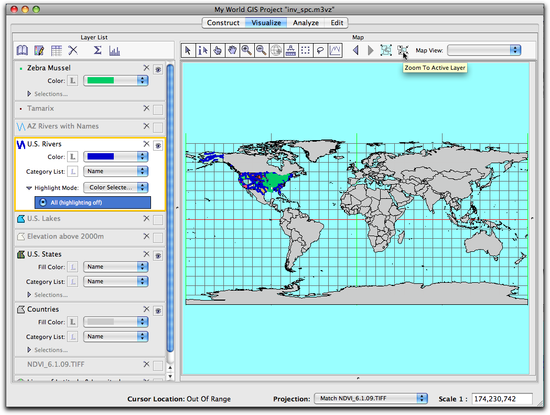Expand Countries Selections
The image size is (550, 415).
[x=29, y=350]
